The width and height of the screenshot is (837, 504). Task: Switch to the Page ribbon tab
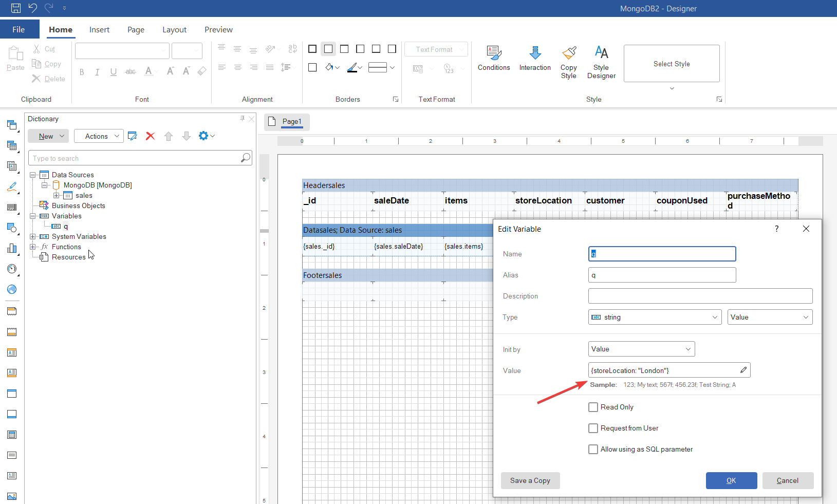point(136,29)
